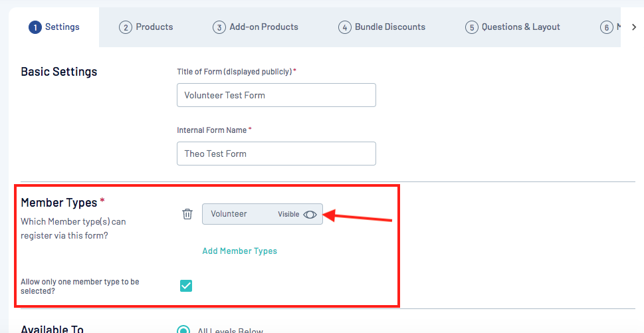Delete the Volunteer member type with trash icon

coord(187,214)
